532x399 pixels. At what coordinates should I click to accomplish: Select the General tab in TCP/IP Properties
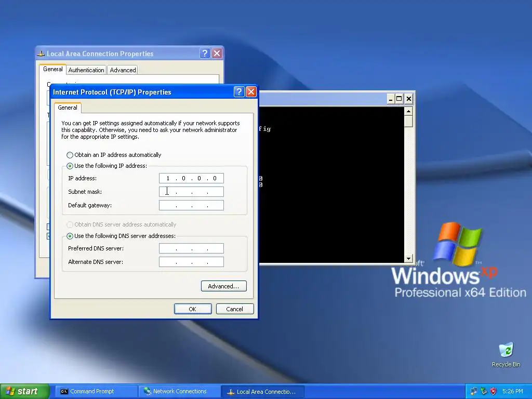click(x=68, y=108)
